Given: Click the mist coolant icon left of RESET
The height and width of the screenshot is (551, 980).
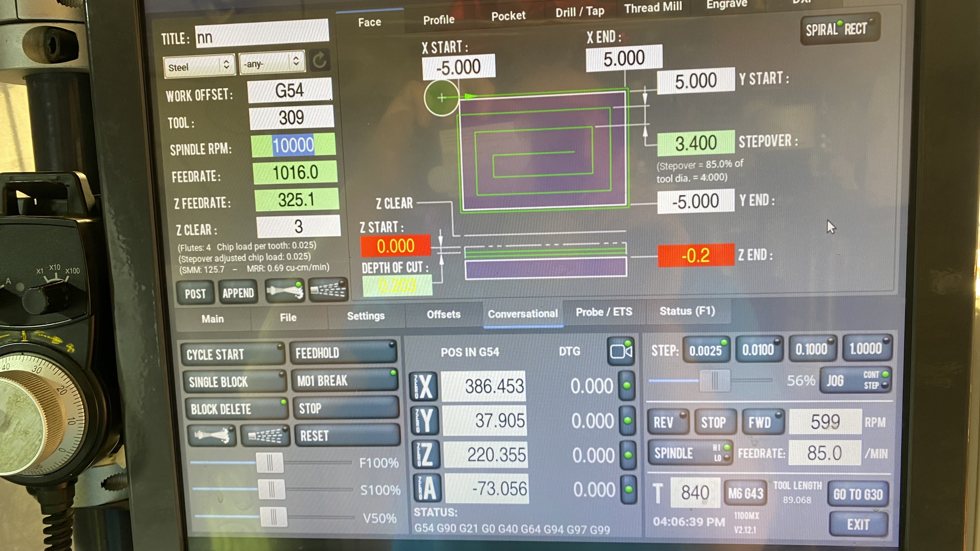Looking at the screenshot, I should click(x=266, y=435).
